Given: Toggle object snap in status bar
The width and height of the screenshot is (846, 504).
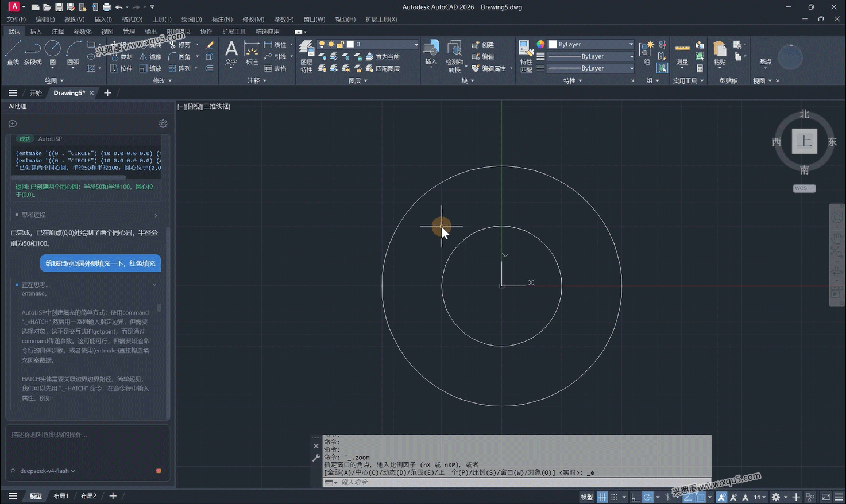Looking at the screenshot, I should tap(700, 497).
